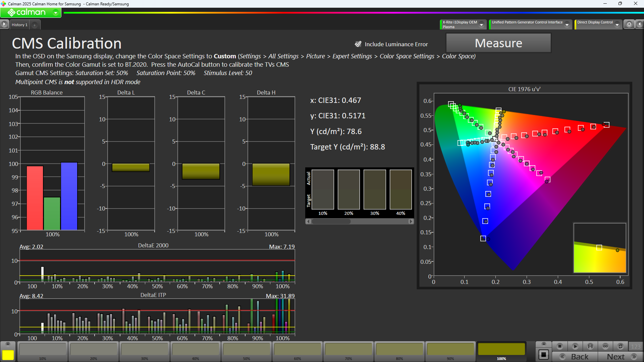
Task: Expand the Direct Display Control dropdown
Action: tap(617, 24)
